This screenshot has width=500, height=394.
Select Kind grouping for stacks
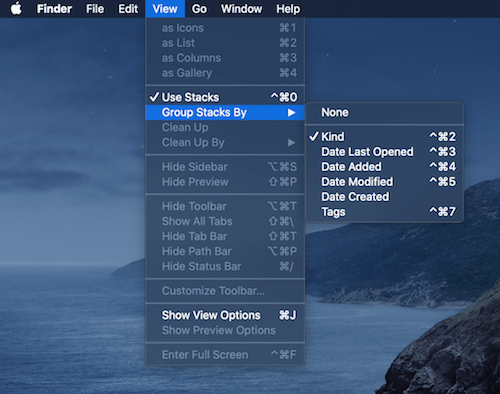pos(384,136)
